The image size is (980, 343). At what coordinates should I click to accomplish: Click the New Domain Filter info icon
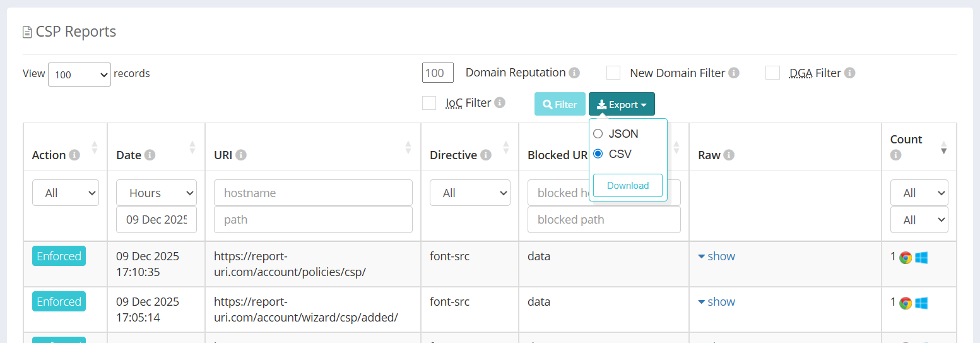pos(734,73)
